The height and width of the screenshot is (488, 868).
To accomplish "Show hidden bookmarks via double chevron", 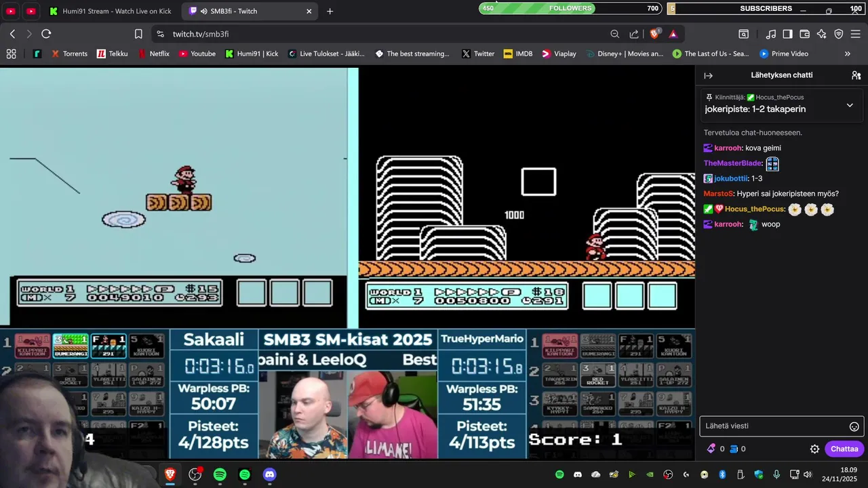I will click(847, 54).
